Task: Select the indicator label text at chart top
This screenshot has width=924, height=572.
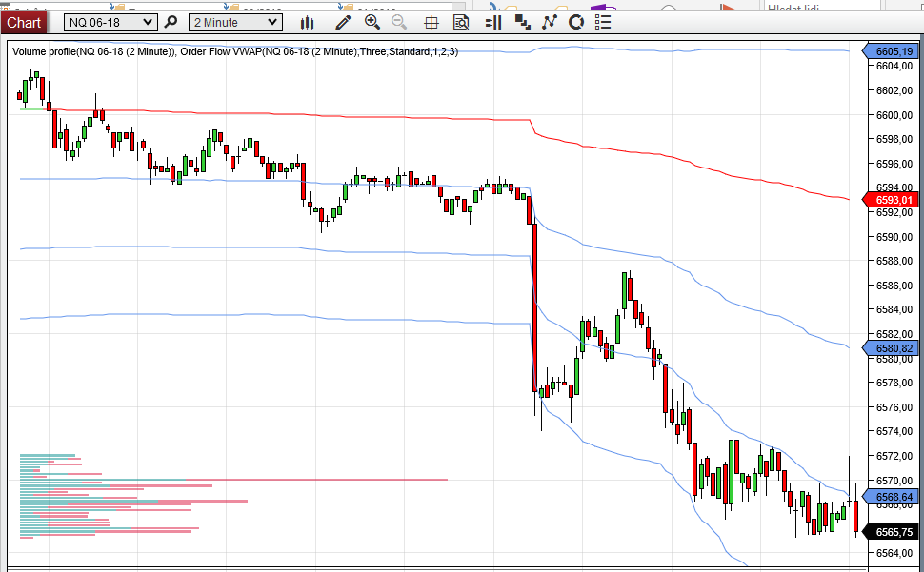Action: [x=235, y=51]
